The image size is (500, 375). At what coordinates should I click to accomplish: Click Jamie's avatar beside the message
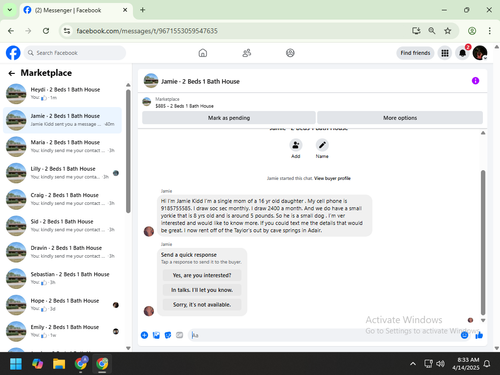tap(149, 231)
